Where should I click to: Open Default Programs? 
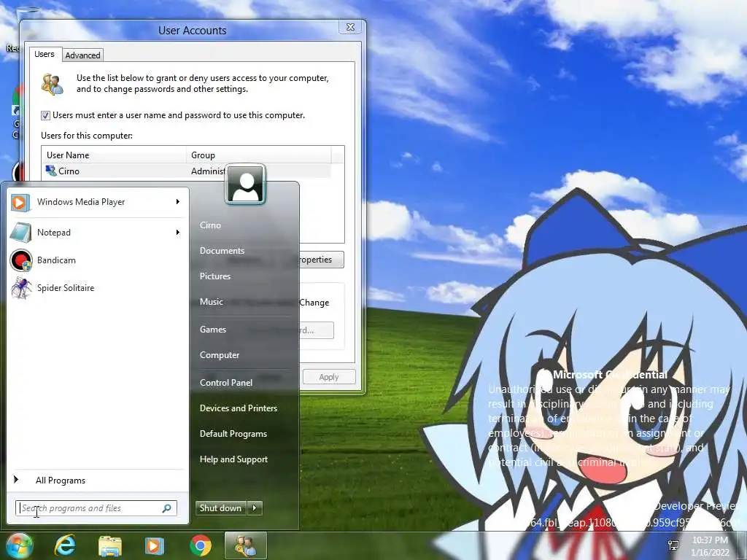233,434
